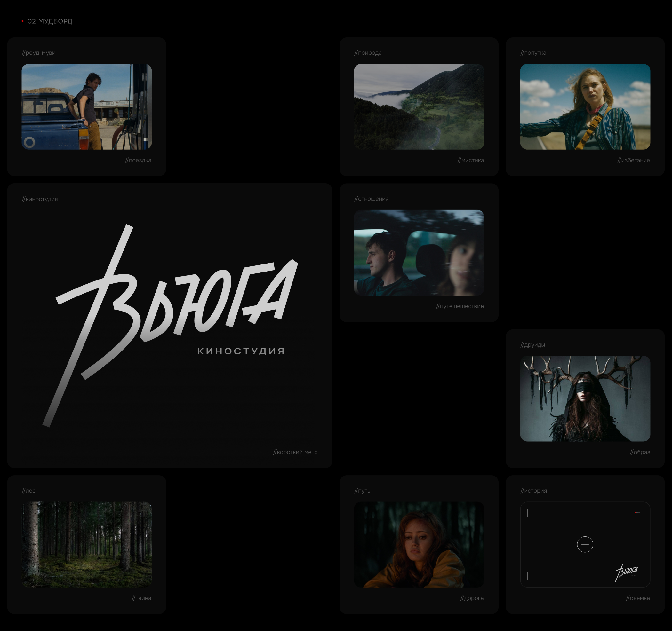Click the //мистика tag

click(470, 160)
